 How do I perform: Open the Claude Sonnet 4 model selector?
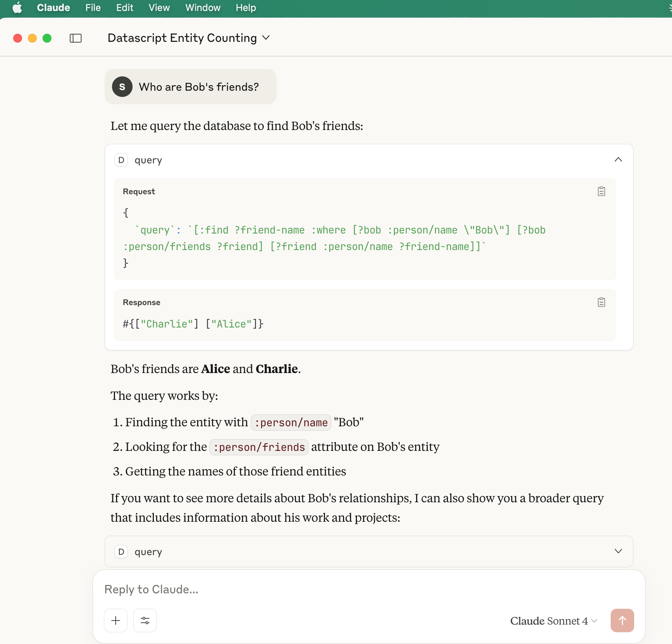[x=553, y=621]
